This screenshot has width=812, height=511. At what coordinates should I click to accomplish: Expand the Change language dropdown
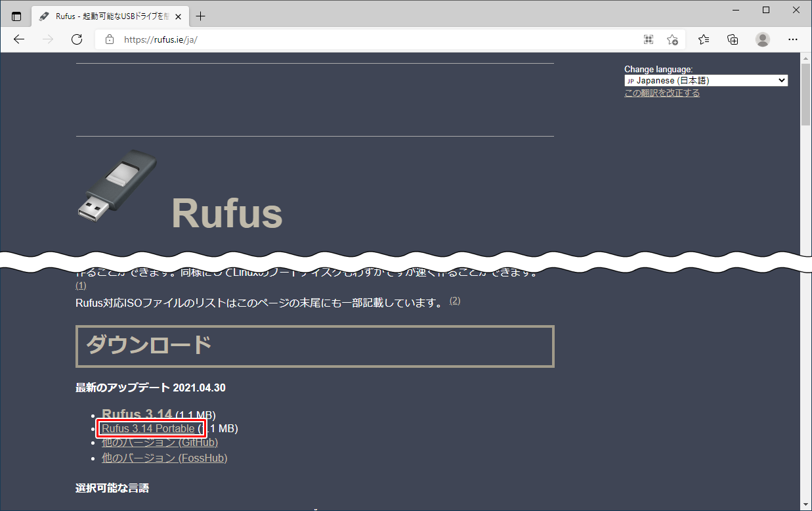click(x=706, y=81)
